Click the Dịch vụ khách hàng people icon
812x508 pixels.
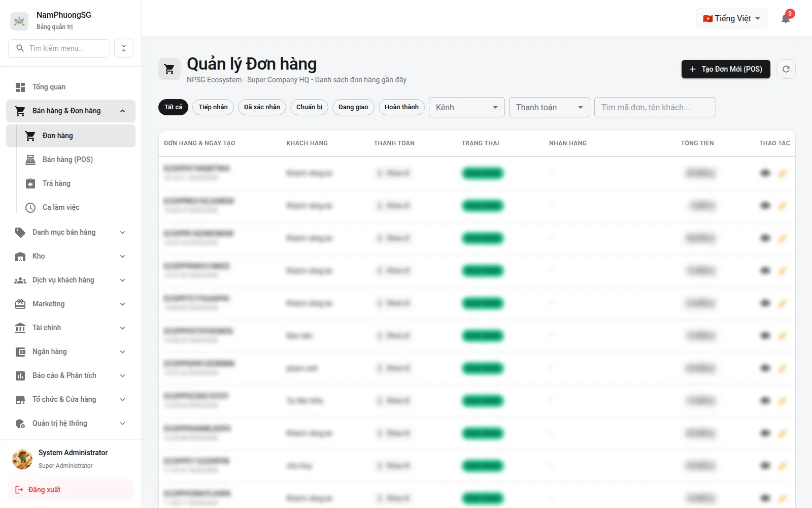[x=20, y=280]
